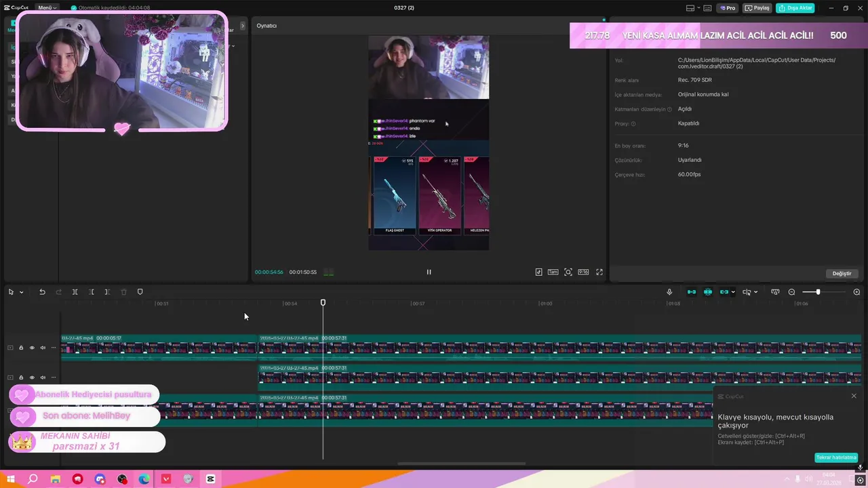Click the Paylaş share button

coord(758,8)
